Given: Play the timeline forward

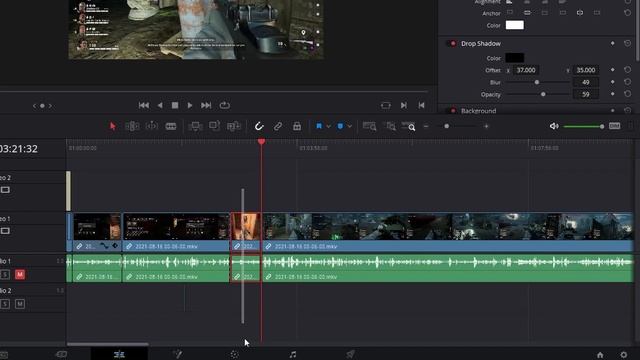Looking at the screenshot, I should tap(190, 105).
